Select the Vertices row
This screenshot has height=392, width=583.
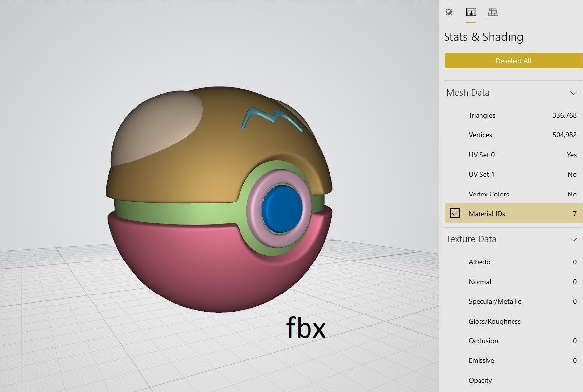[513, 135]
